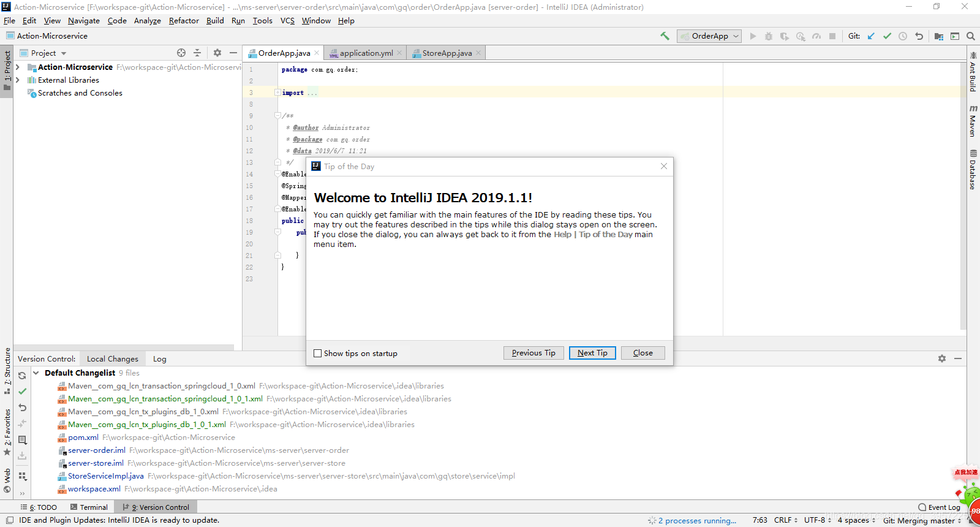Open the Maven side panel

973,121
